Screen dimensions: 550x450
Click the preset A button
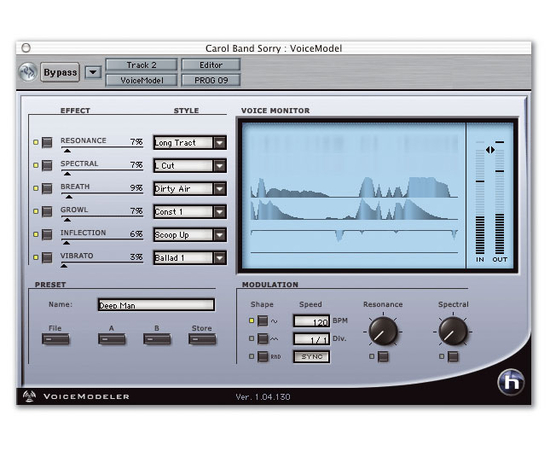(x=112, y=339)
